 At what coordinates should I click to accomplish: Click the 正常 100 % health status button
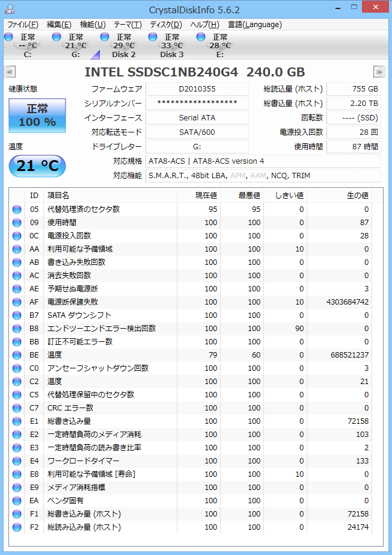[x=37, y=116]
